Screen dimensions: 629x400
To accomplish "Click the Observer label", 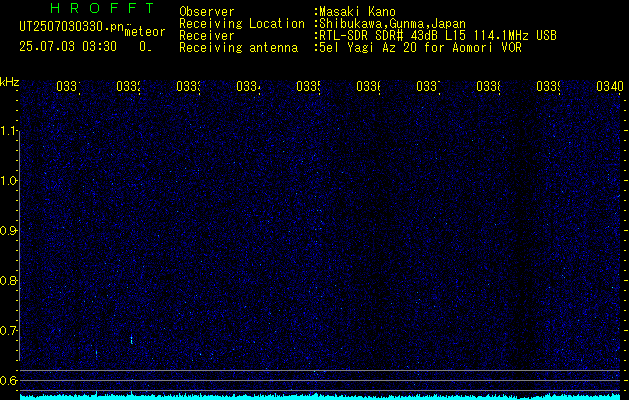I will click(207, 12).
